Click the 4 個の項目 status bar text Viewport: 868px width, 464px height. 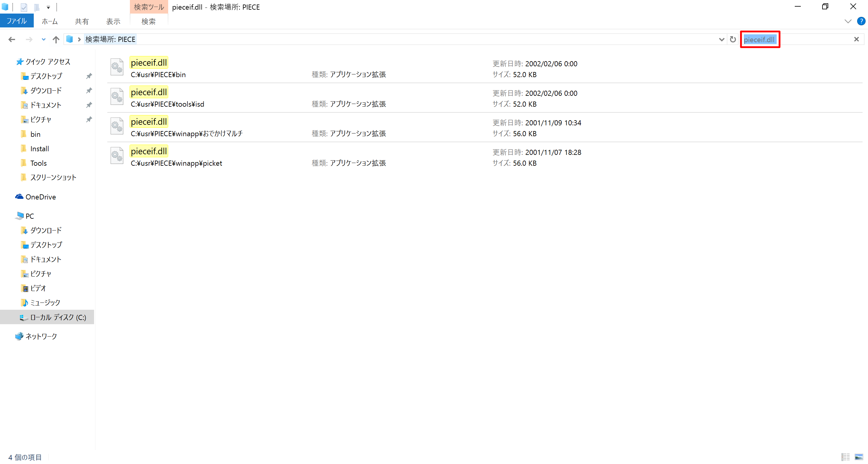click(25, 457)
